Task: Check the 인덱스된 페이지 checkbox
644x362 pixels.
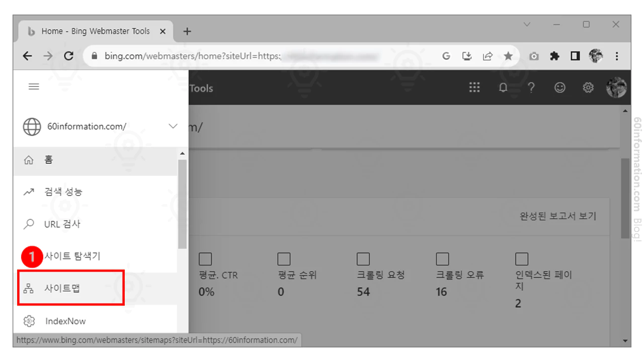Action: pyautogui.click(x=521, y=258)
